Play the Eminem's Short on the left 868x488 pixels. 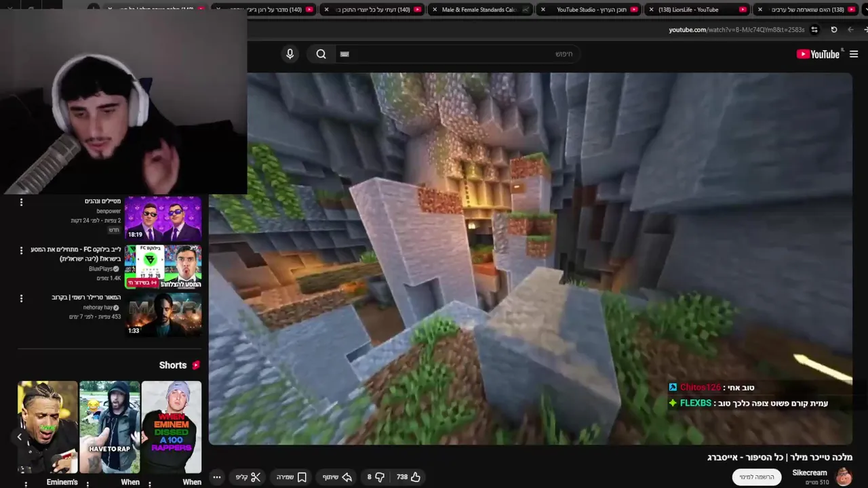(x=47, y=427)
